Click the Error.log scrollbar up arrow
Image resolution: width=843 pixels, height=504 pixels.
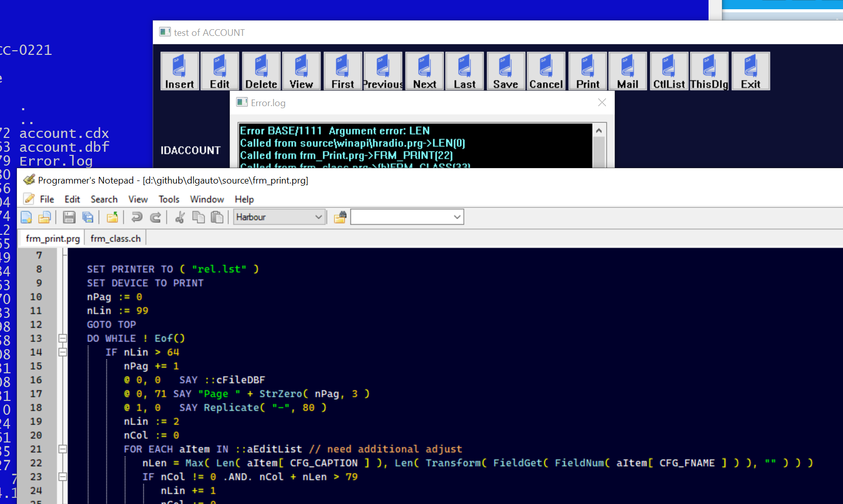[599, 131]
